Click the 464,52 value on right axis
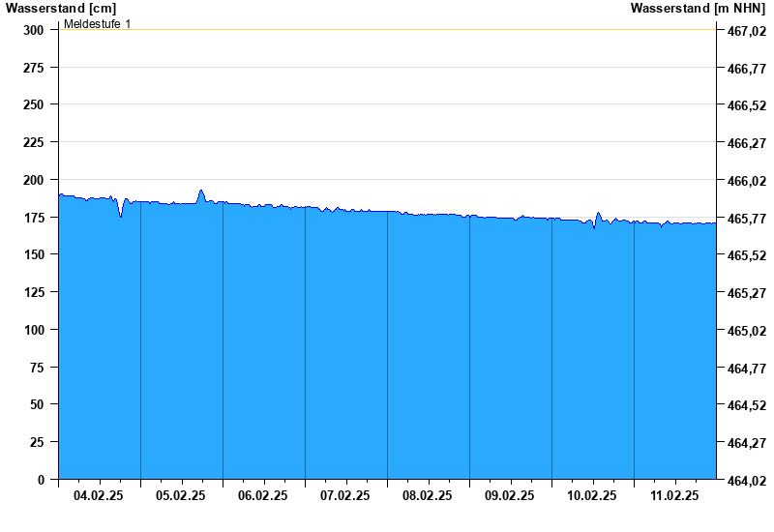The width and height of the screenshot is (774, 532). pyautogui.click(x=747, y=405)
